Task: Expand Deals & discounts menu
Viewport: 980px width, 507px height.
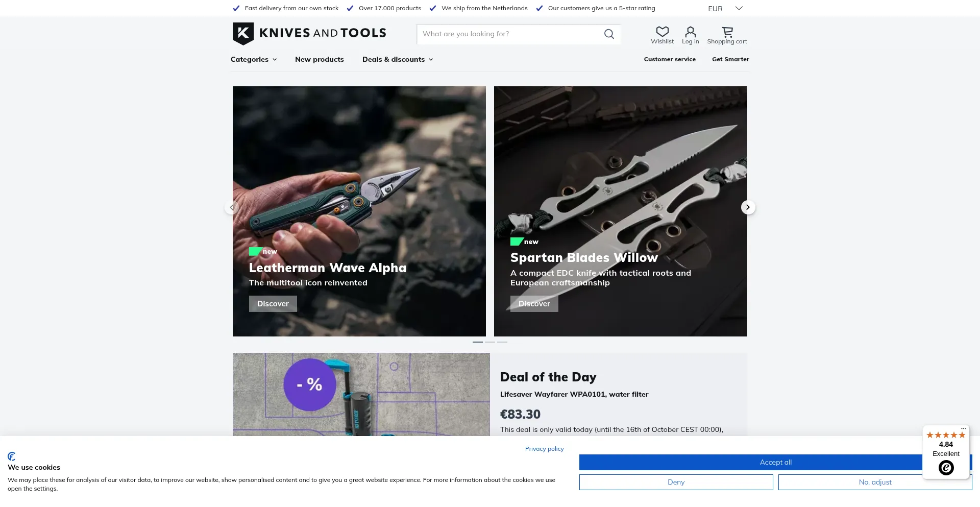Action: [x=398, y=60]
